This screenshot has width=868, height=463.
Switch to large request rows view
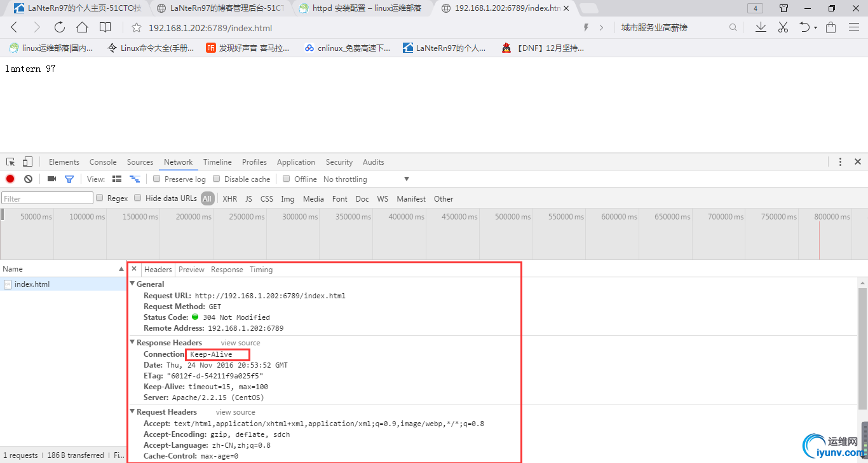117,179
